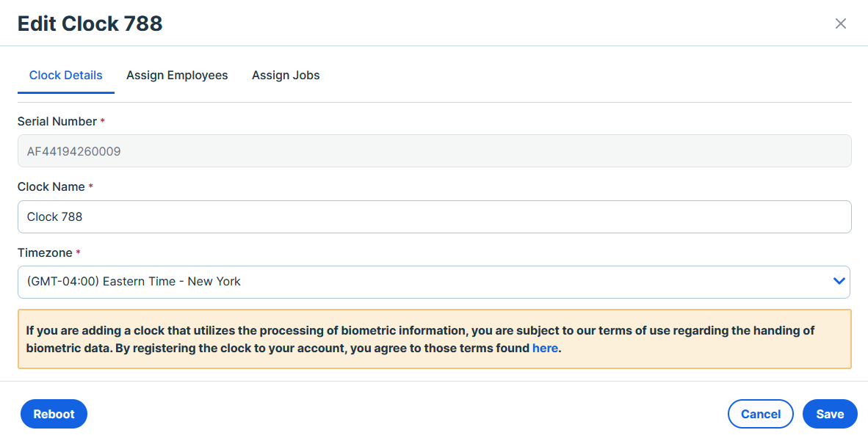
Task: Focus the Clock Name input field
Action: click(x=435, y=217)
